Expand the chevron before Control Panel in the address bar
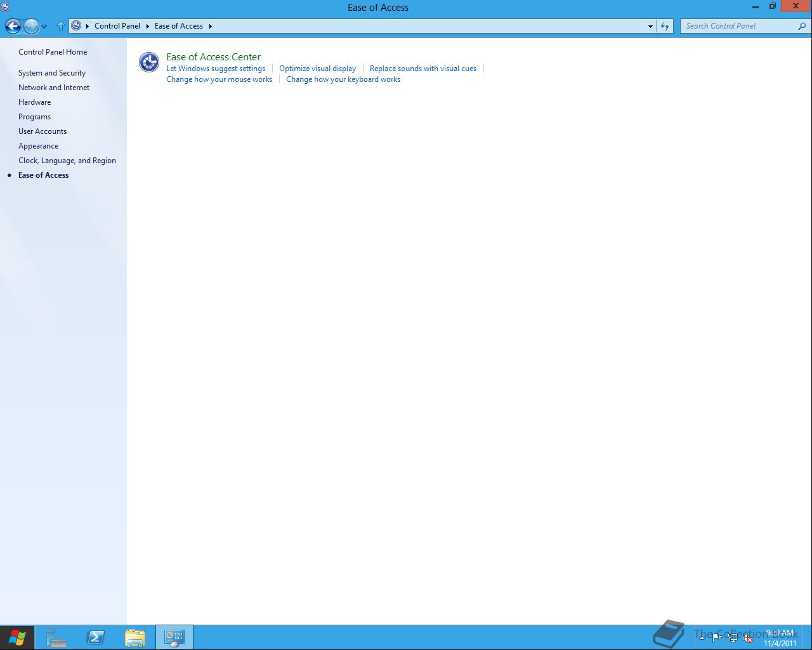Image resolution: width=812 pixels, height=650 pixels. [x=88, y=26]
